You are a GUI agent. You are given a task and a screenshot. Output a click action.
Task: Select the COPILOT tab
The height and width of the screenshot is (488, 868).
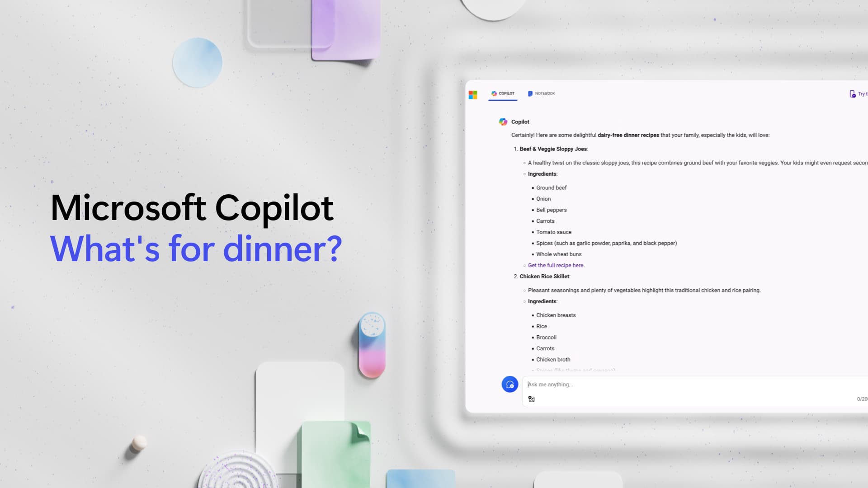(x=503, y=94)
